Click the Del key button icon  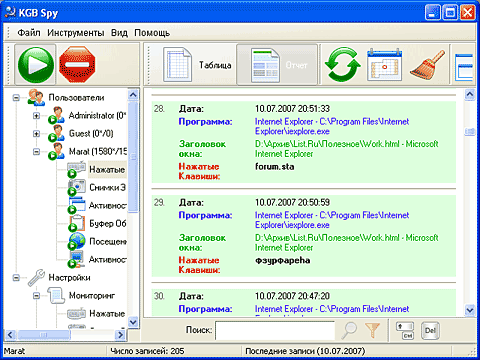click(430, 330)
